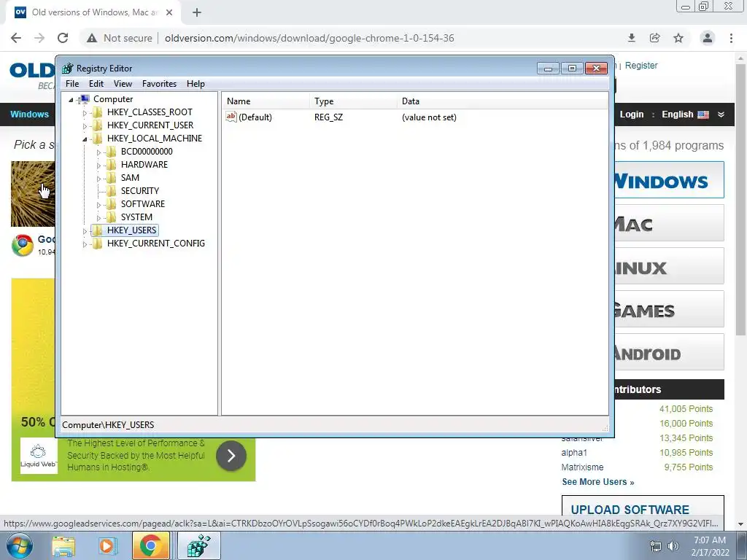Click the Android category button
This screenshot has height=560, width=747.
point(669,352)
